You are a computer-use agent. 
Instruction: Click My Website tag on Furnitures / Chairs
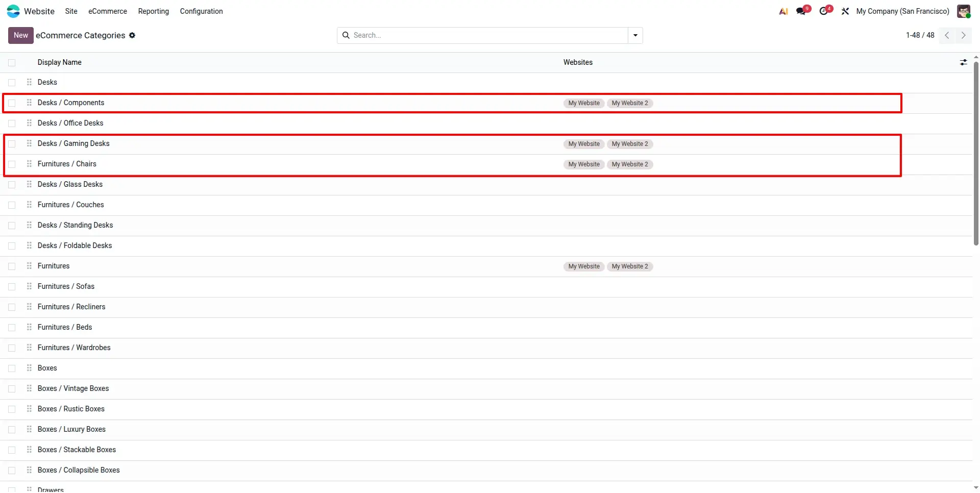coord(584,164)
